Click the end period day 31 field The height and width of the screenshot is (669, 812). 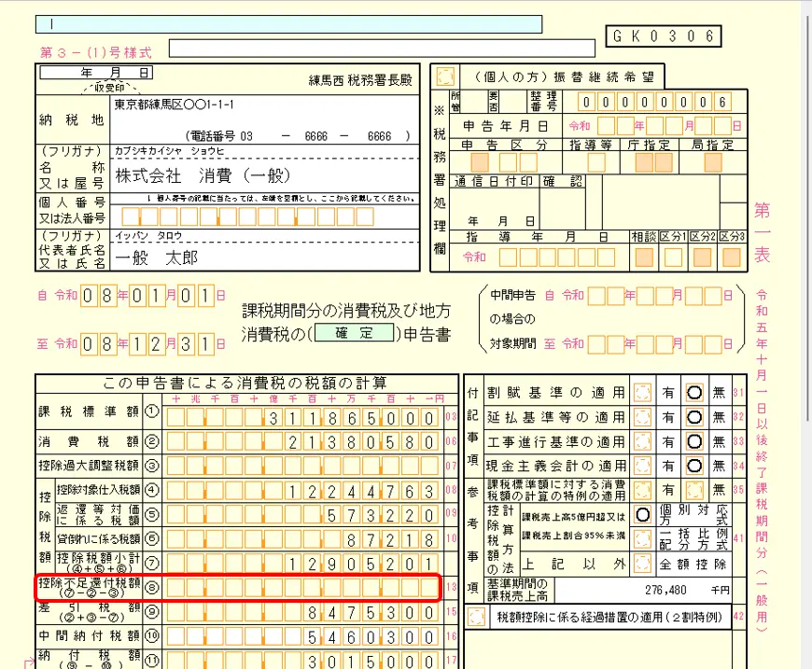[195, 344]
